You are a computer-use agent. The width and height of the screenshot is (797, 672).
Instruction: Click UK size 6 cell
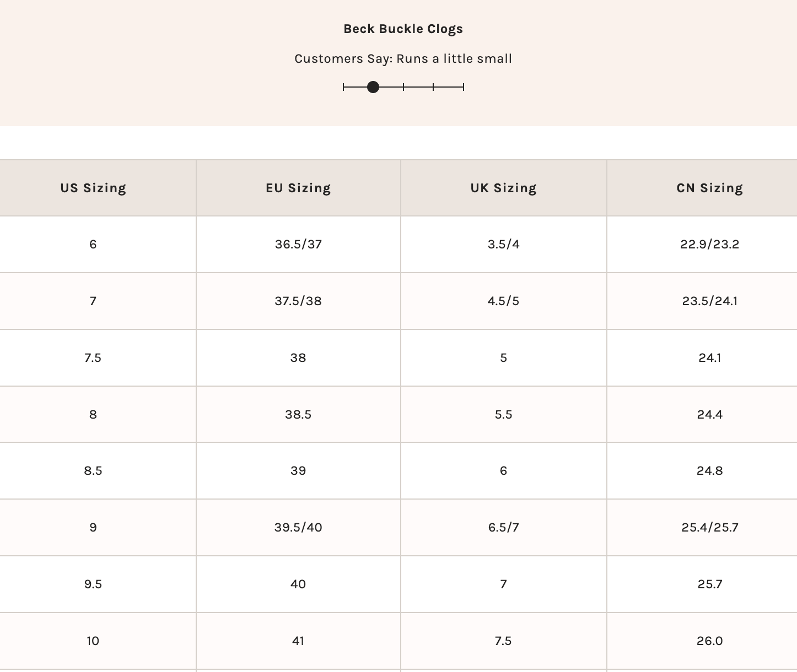tap(503, 471)
